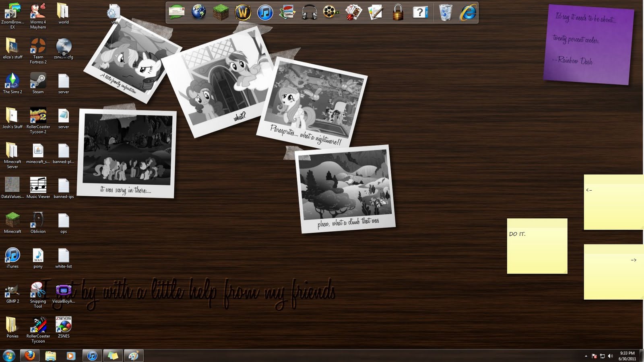Click the padlock icon in the dock
This screenshot has width=644, height=362.
point(398,12)
